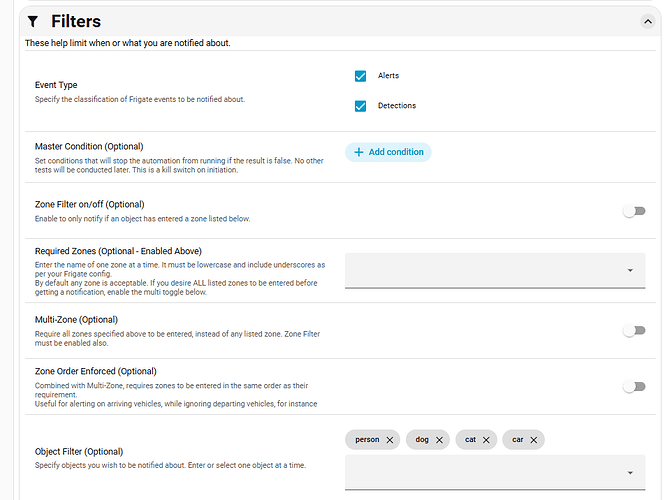Open the Object Filter dropdown arrow
664x500 pixels.
(630, 472)
